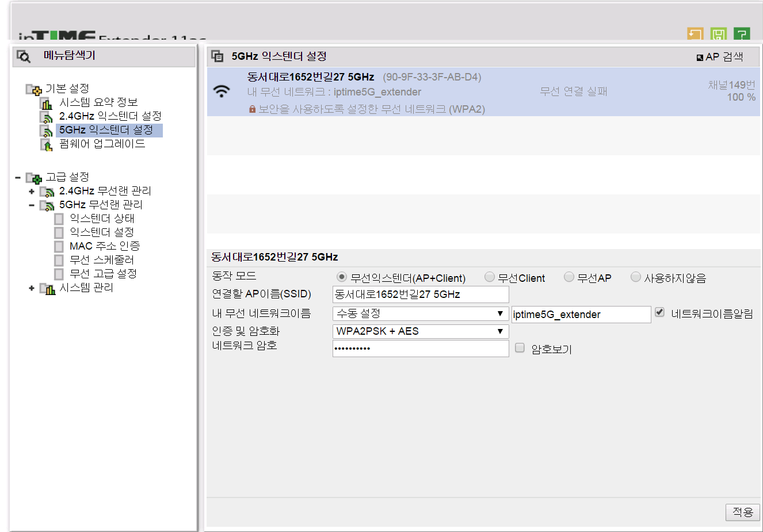
Task: Click the 네트워크 암호 password field
Action: pos(421,349)
